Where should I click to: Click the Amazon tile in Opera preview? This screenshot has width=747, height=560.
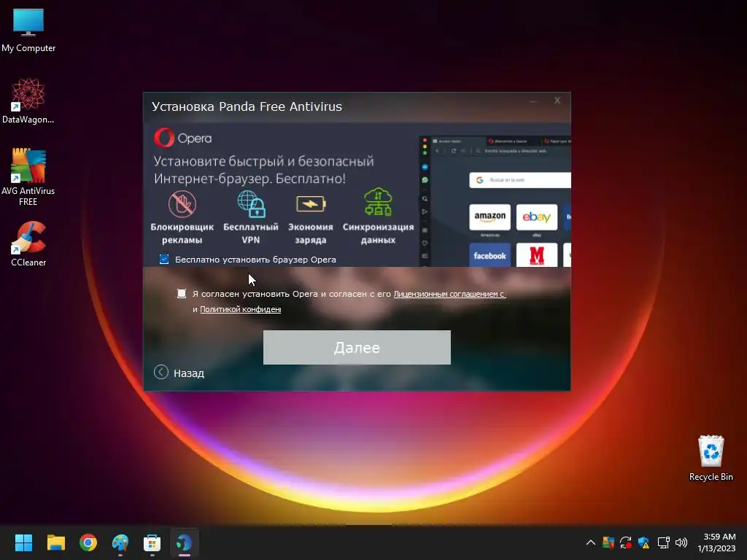point(489,217)
